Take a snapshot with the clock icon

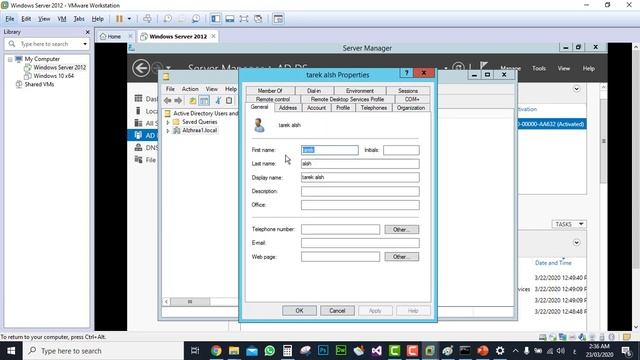pyautogui.click(x=167, y=19)
